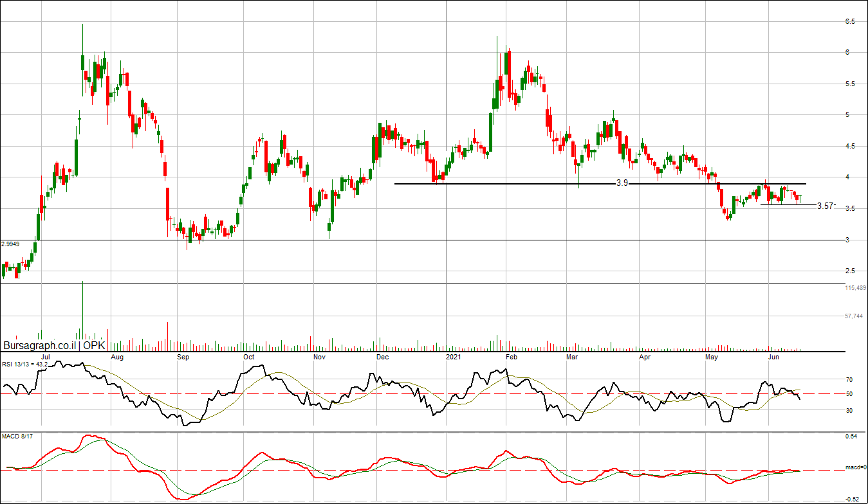Select the -0.52 MACD lower scale label
The image size is (868, 504).
click(x=853, y=499)
